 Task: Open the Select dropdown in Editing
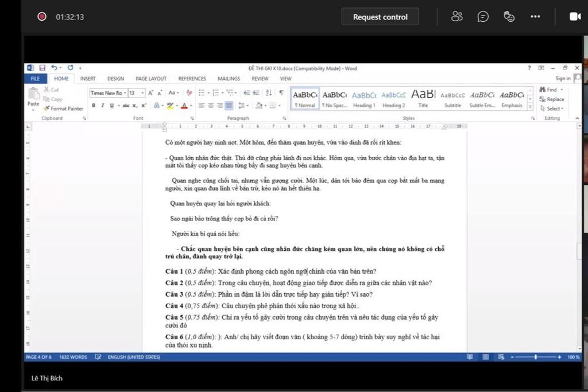coord(552,108)
